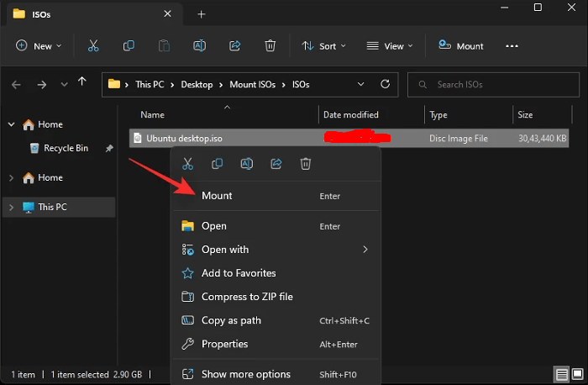Viewport: 588px width, 385px height.
Task: Expand the address bar history dropdown
Action: click(x=360, y=84)
